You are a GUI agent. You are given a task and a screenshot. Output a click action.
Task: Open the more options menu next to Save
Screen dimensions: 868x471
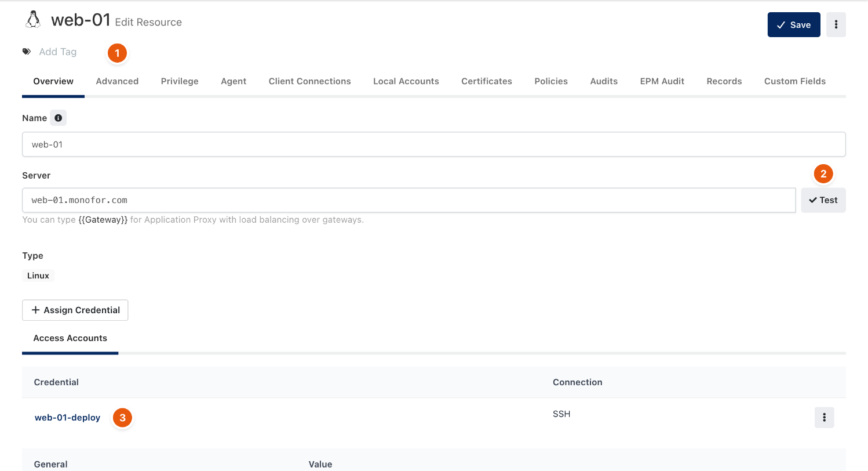836,24
